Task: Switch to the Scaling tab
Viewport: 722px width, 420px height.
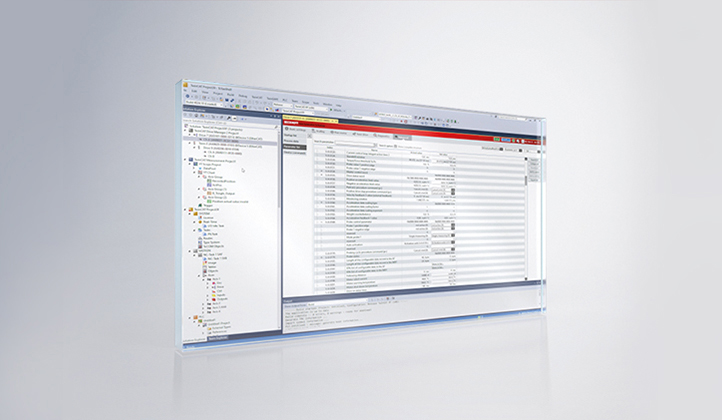Action: pos(319,132)
